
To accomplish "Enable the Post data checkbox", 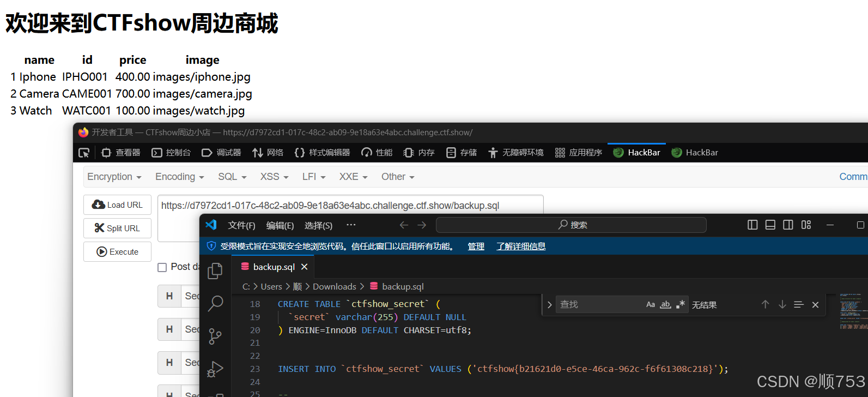I will click(x=162, y=267).
